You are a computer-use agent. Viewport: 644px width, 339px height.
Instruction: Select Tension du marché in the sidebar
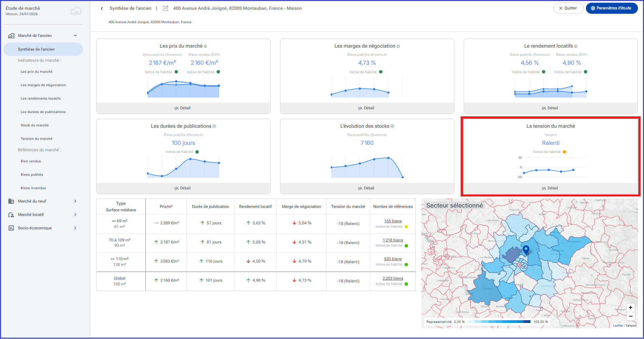click(x=37, y=139)
